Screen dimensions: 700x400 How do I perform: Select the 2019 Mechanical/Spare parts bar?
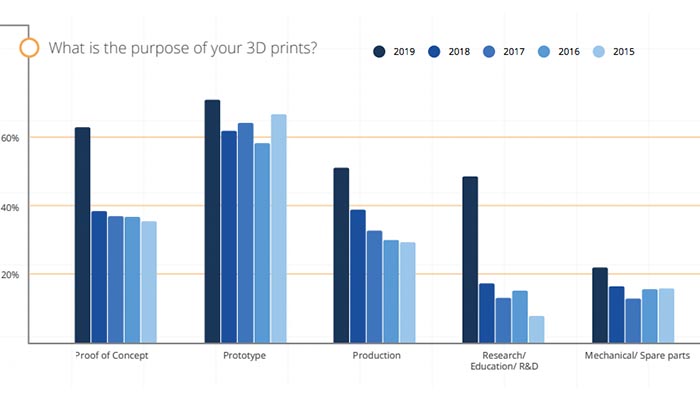pyautogui.click(x=600, y=304)
